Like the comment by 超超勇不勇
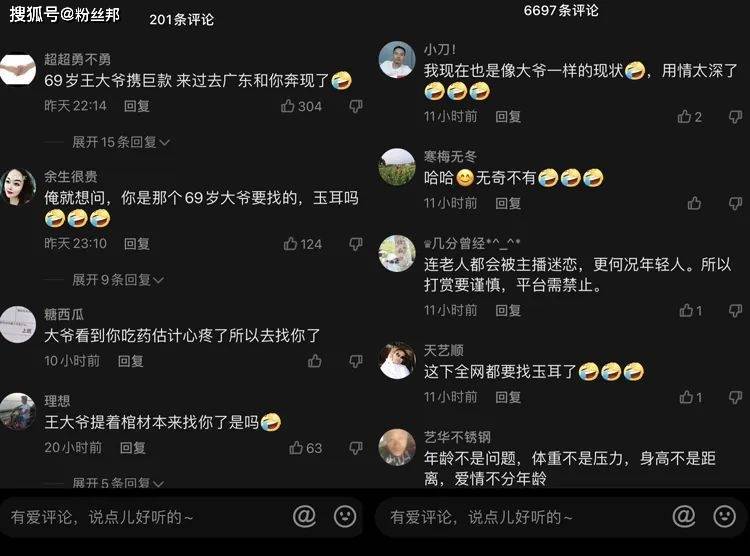The height and width of the screenshot is (556, 750). pos(287,106)
